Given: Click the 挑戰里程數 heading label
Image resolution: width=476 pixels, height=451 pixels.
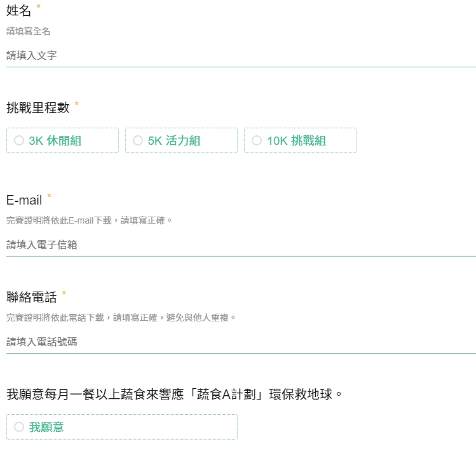Looking at the screenshot, I should (x=37, y=108).
